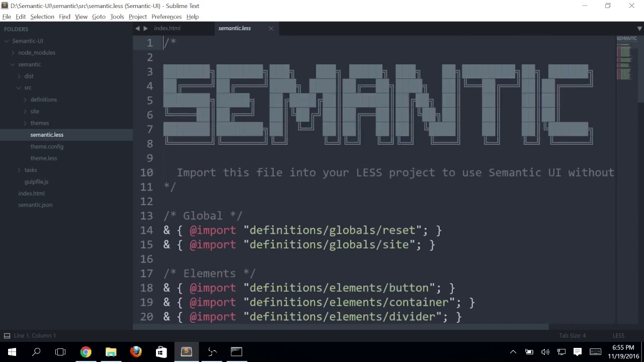Click the /* Elements */ comment line
The width and height of the screenshot is (644, 362).
209,274
